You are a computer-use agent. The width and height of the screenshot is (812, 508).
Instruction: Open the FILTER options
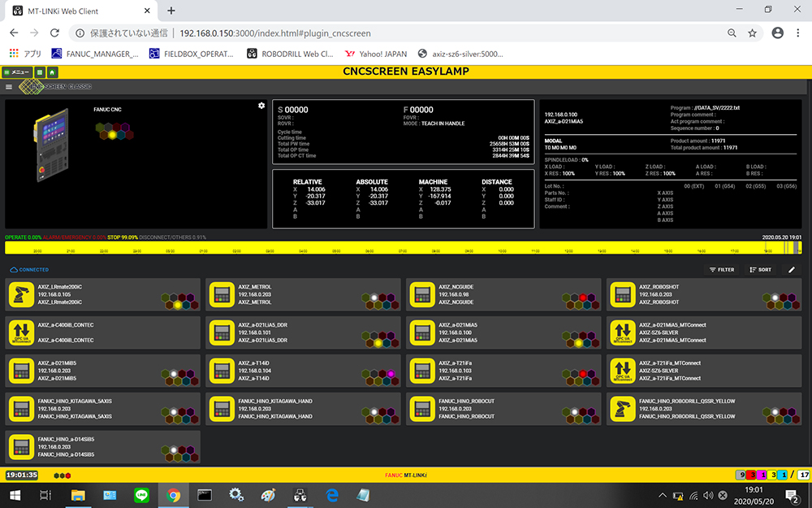[722, 270]
